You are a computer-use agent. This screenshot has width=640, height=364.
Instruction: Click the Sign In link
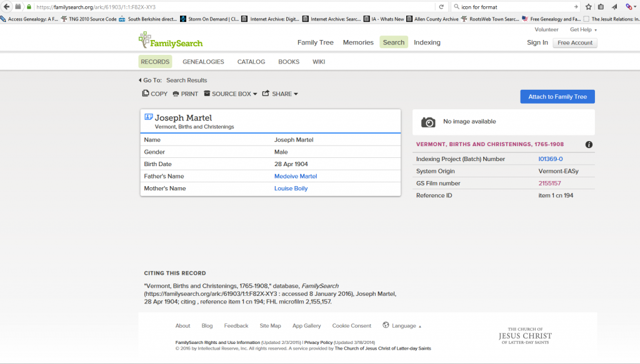click(x=537, y=42)
